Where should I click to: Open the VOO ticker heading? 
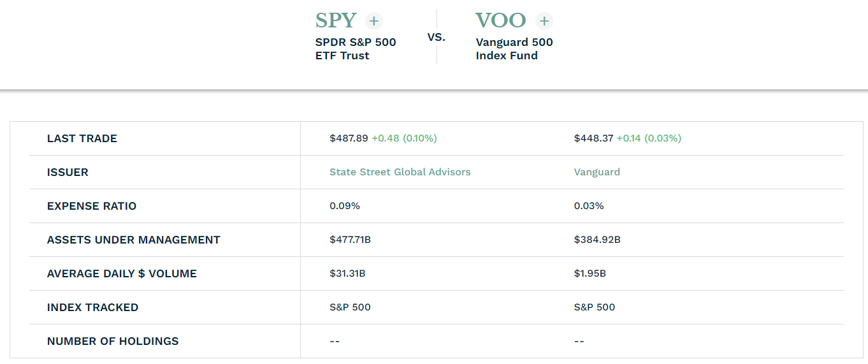point(500,21)
